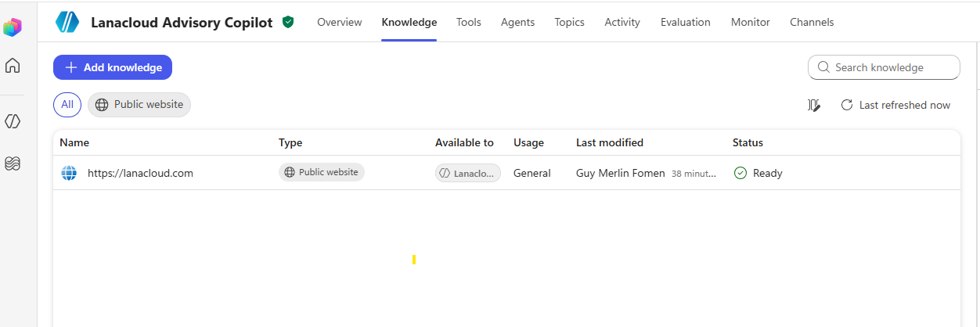
Task: Click the globe icon beside https://lanacloud.com
Action: pyautogui.click(x=69, y=173)
